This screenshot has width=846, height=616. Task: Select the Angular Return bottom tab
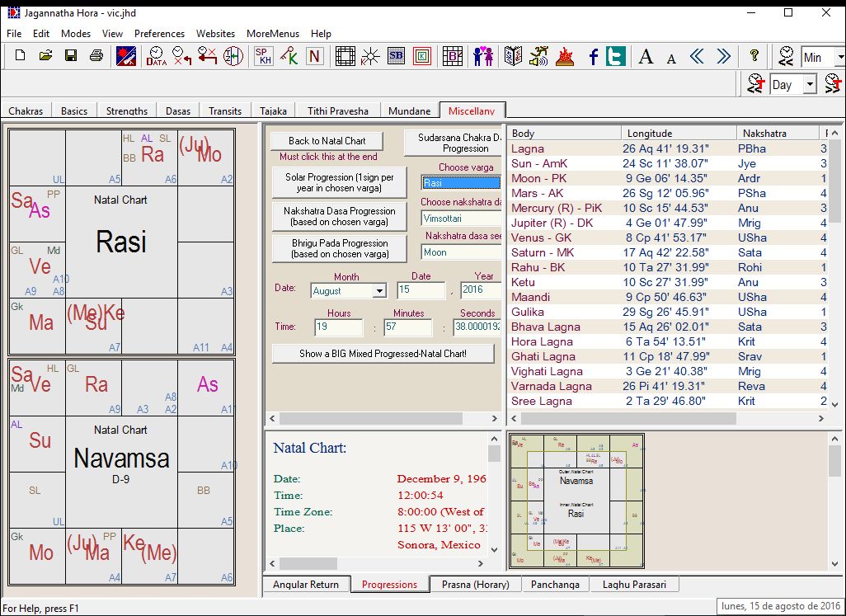306,584
